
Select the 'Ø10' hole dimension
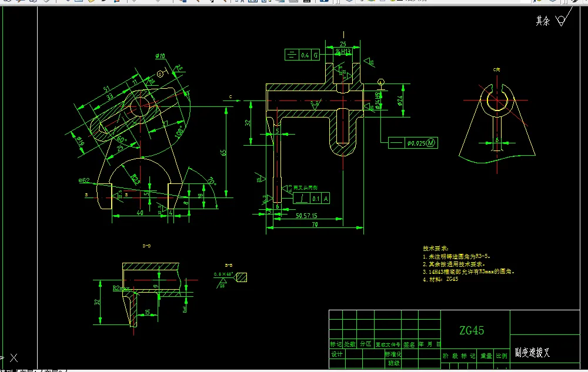click(x=160, y=56)
